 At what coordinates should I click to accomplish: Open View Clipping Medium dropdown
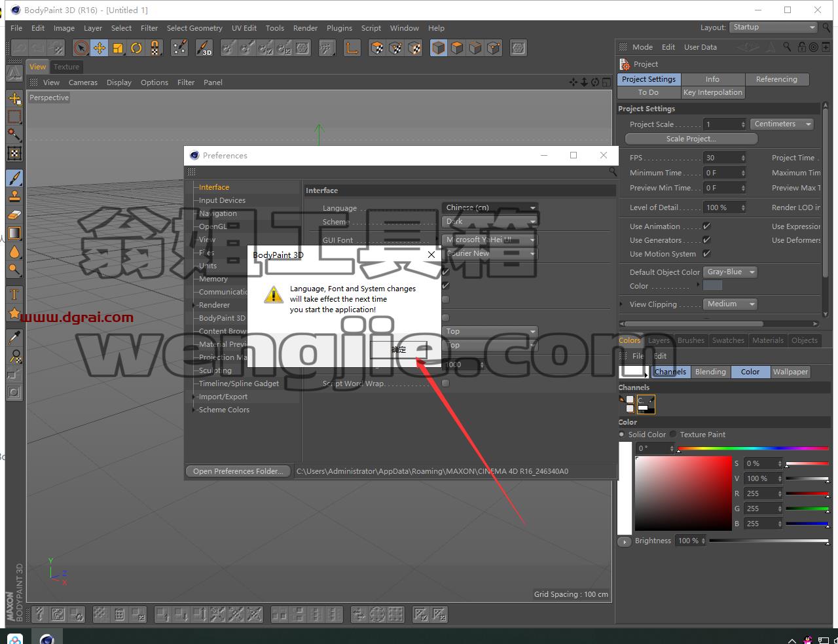[729, 304]
